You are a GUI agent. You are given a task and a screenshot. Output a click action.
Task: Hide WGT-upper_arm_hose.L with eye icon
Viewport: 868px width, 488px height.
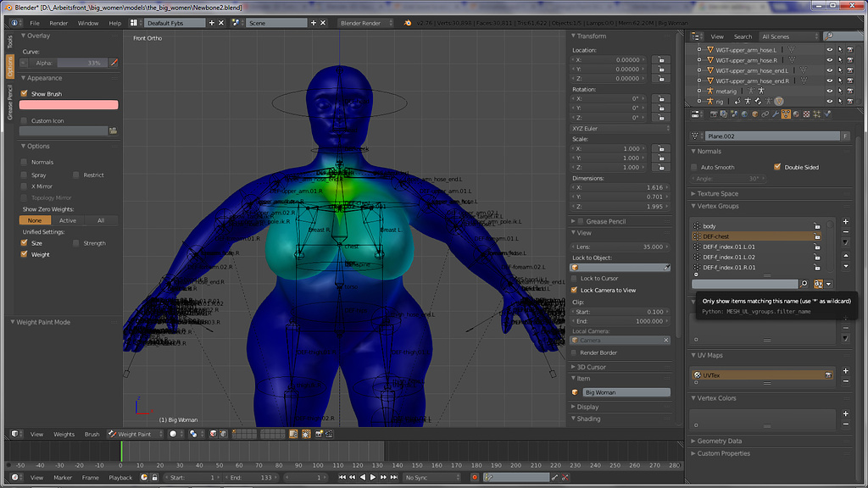pos(829,50)
